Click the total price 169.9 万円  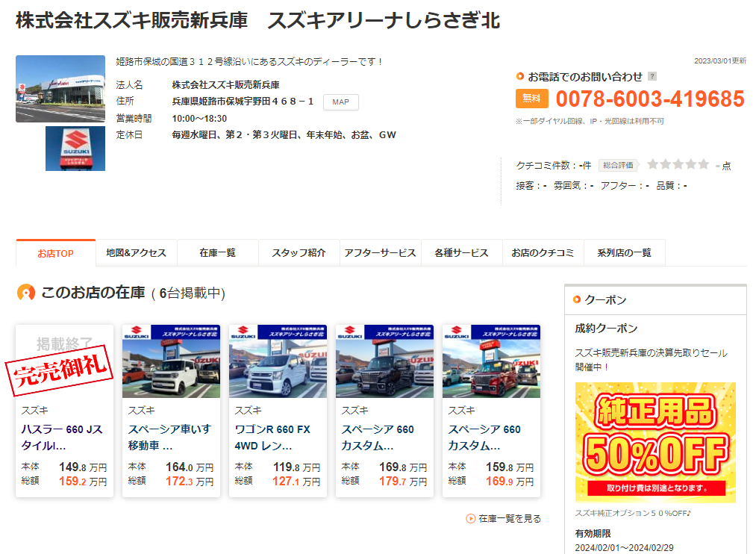coord(510,481)
